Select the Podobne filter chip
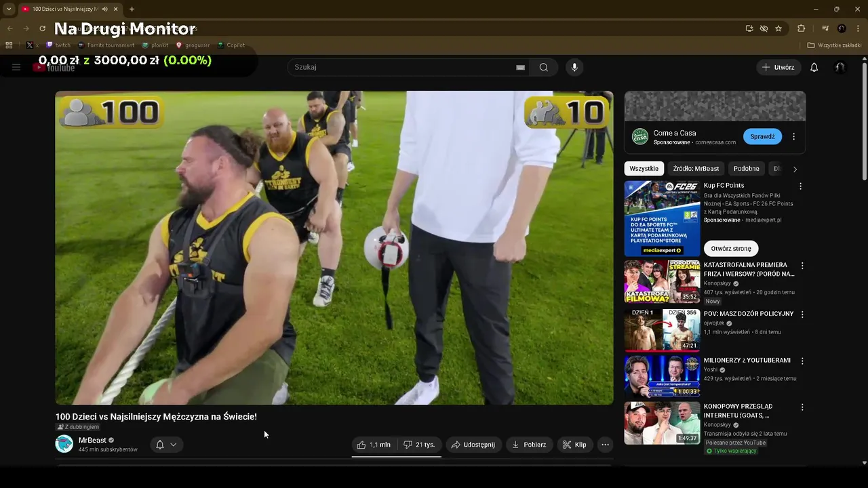Image resolution: width=868 pixels, height=488 pixels. pos(747,169)
